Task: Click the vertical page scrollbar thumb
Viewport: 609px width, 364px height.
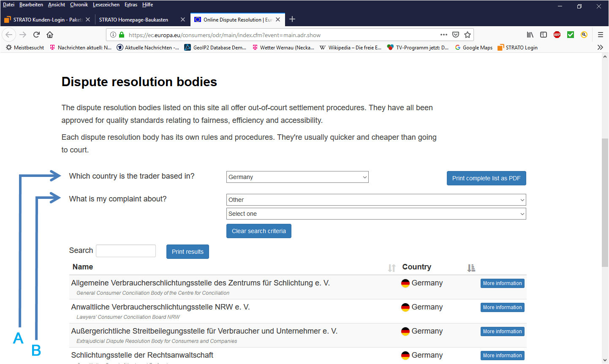Action: [605, 203]
